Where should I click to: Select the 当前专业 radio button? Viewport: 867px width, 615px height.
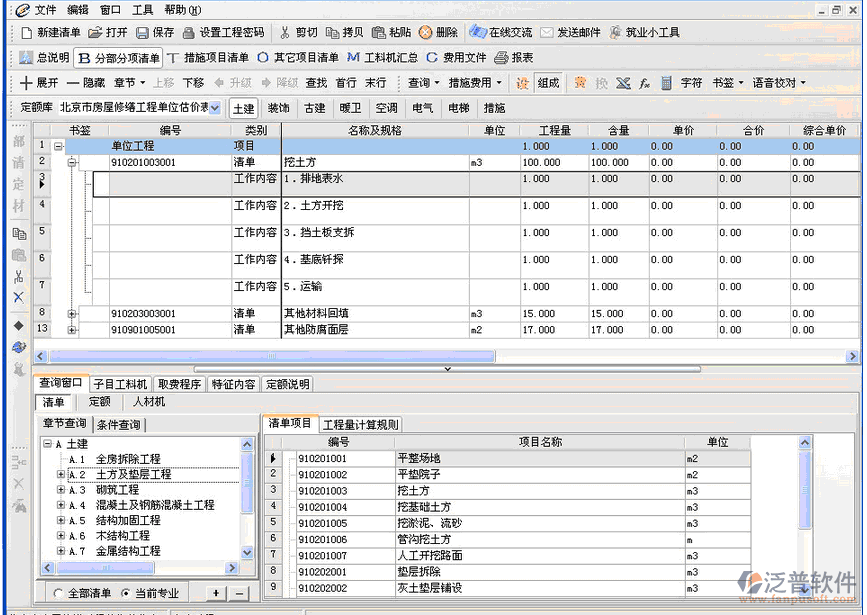[125, 593]
